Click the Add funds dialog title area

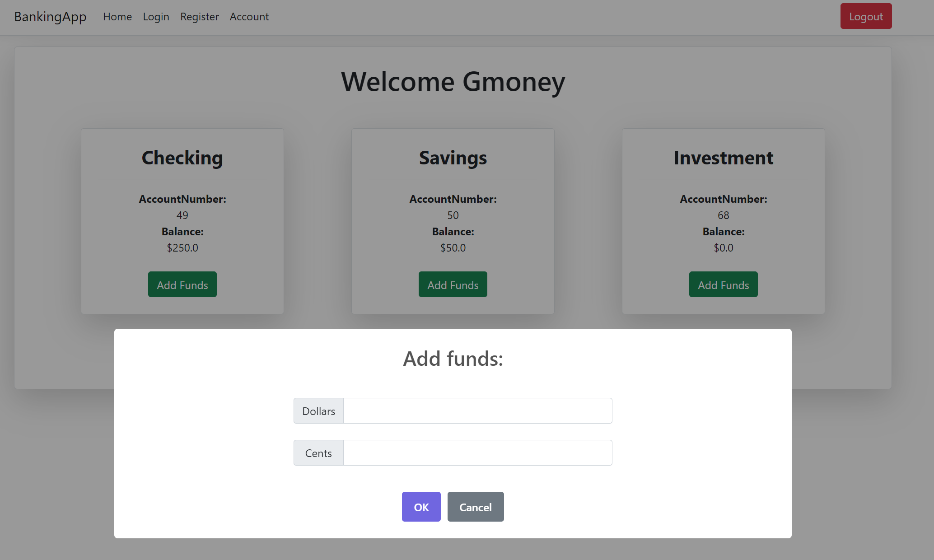point(453,358)
